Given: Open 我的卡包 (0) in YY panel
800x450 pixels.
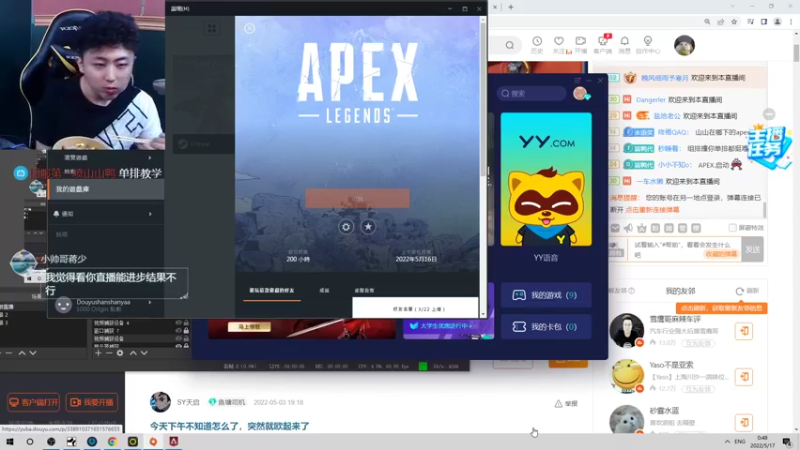Looking at the screenshot, I should tap(546, 327).
